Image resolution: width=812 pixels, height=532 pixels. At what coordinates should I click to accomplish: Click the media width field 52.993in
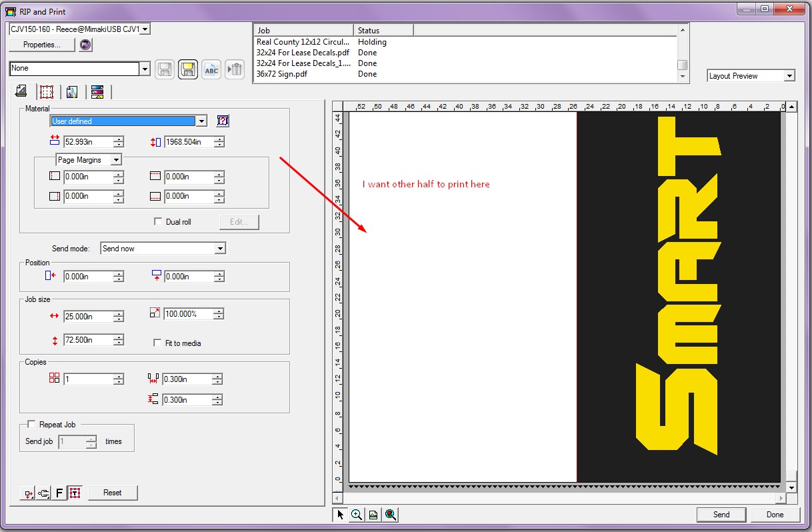(x=88, y=141)
